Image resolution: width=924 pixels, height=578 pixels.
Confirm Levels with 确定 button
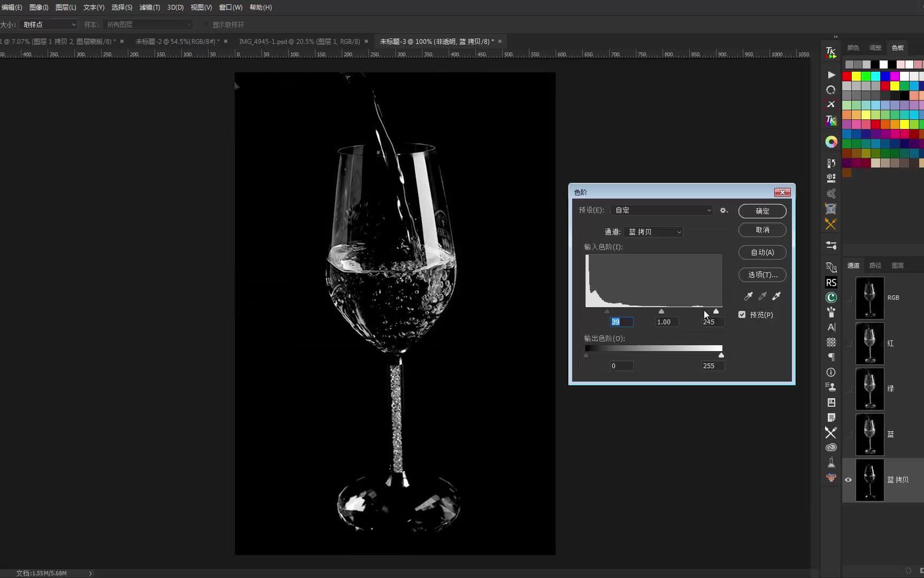(x=763, y=211)
